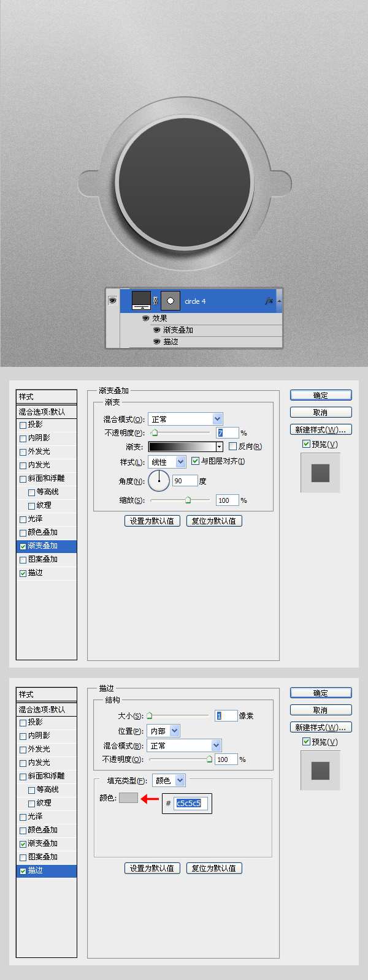The width and height of the screenshot is (368, 980).
Task: Click 样式 header in Gradient Overlay dialog
Action: tap(47, 396)
